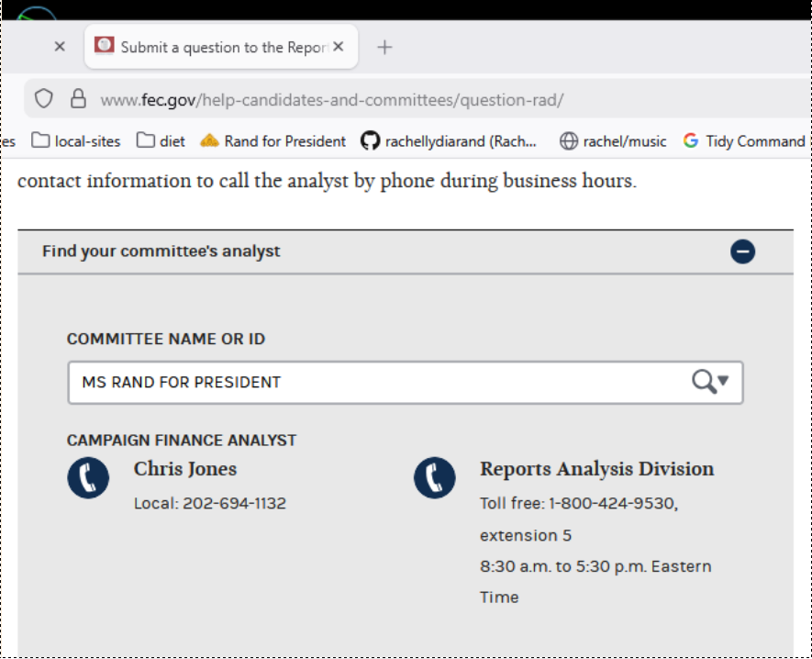
Task: Click the Committee Name or ID field
Action: point(376,383)
